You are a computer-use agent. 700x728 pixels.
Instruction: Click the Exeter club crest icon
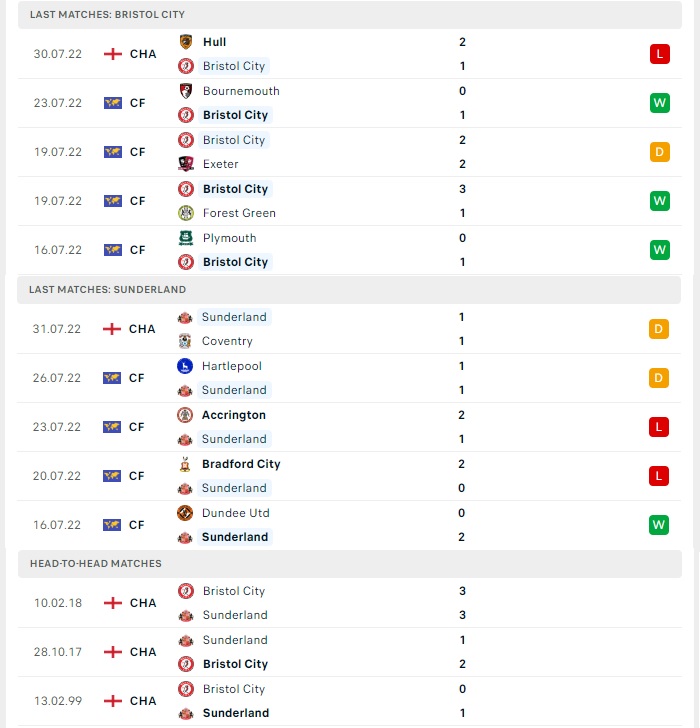pyautogui.click(x=186, y=164)
